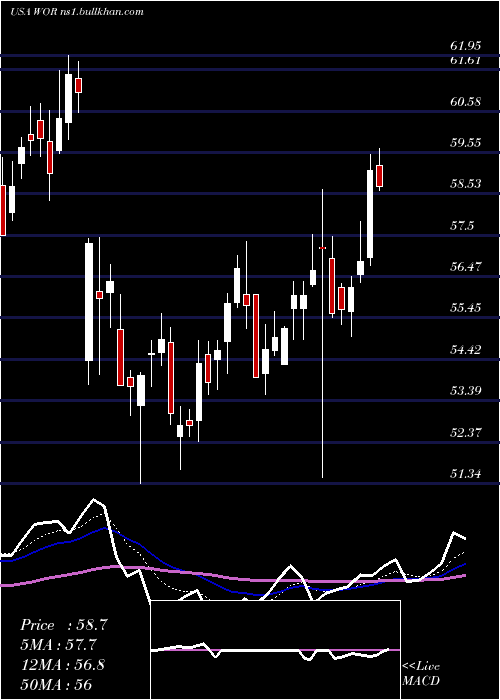This screenshot has height=700, width=500.
Task: Click the 56.47 price level label
Action: (466, 267)
